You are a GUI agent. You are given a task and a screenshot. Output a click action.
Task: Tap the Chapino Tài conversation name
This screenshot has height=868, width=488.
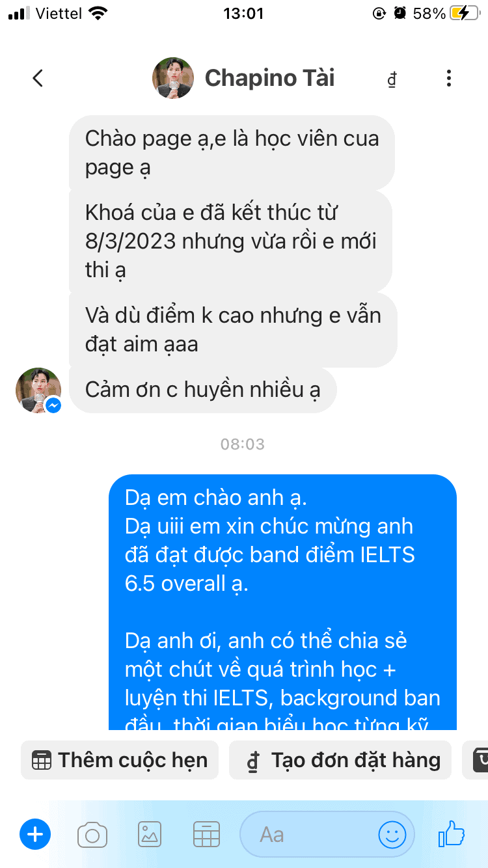[x=269, y=78]
